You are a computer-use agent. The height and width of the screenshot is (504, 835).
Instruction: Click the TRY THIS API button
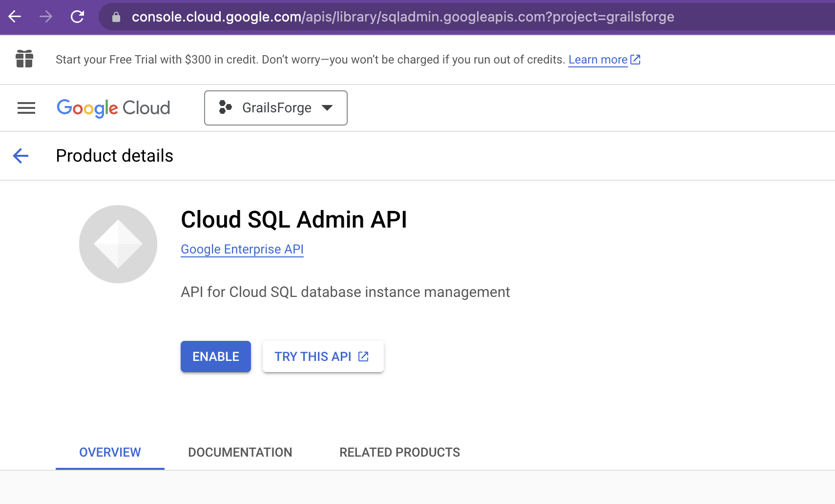(x=323, y=357)
